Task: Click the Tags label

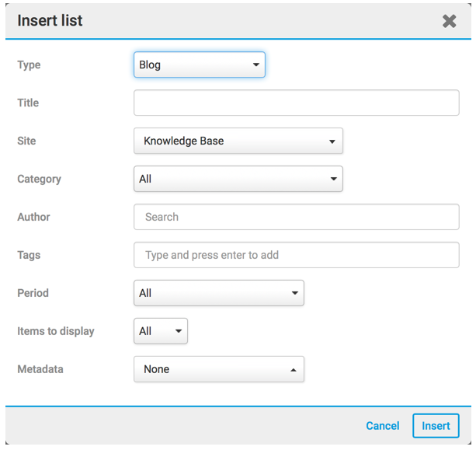Action: coord(29,255)
